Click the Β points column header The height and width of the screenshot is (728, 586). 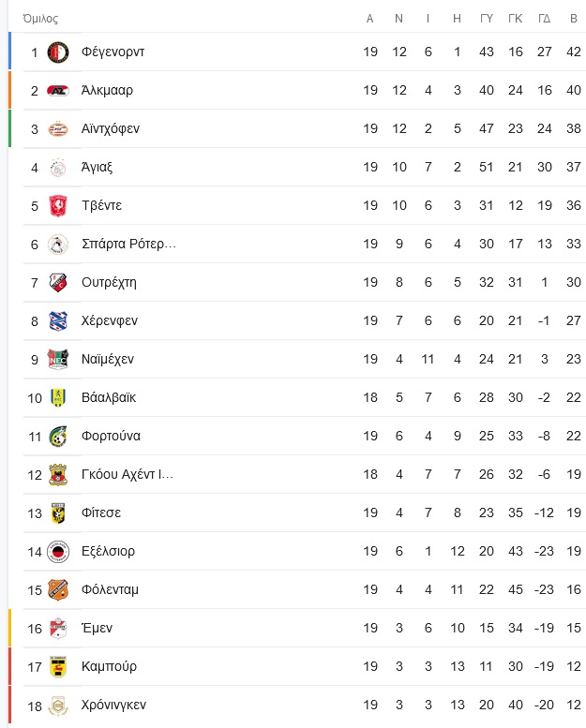[574, 19]
